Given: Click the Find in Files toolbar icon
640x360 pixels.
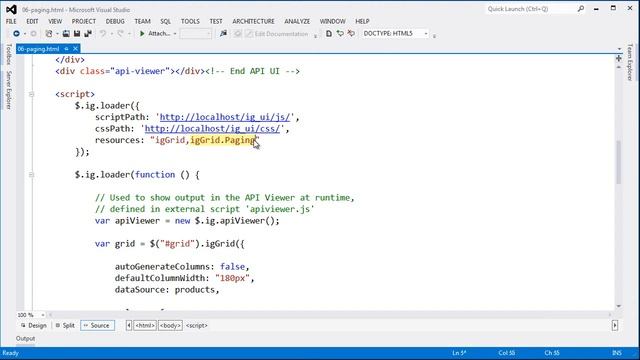Looking at the screenshot, I should point(223,33).
